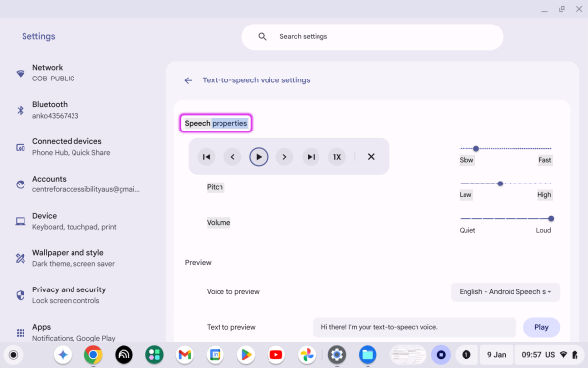
Task: Open the green four-dots app icon
Action: click(x=154, y=355)
